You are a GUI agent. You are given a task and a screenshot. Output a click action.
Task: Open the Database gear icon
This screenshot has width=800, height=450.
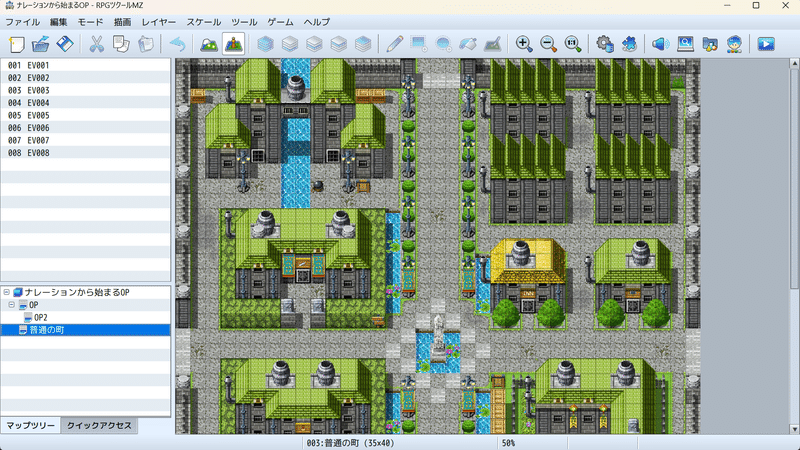tap(605, 44)
